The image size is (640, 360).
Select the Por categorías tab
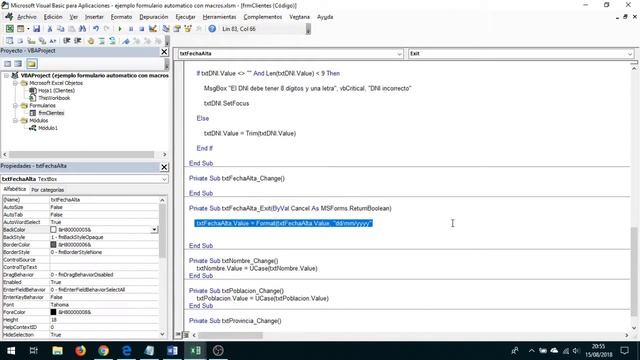pyautogui.click(x=48, y=190)
